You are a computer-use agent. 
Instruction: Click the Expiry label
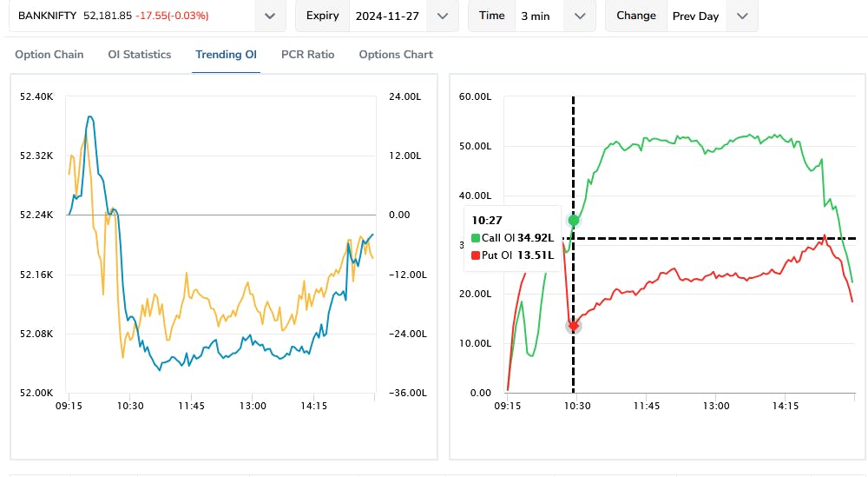point(323,16)
